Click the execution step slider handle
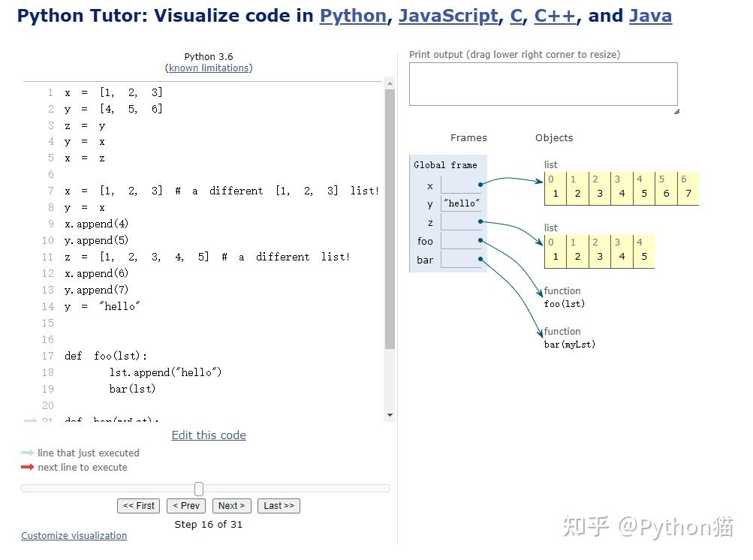 click(x=198, y=488)
